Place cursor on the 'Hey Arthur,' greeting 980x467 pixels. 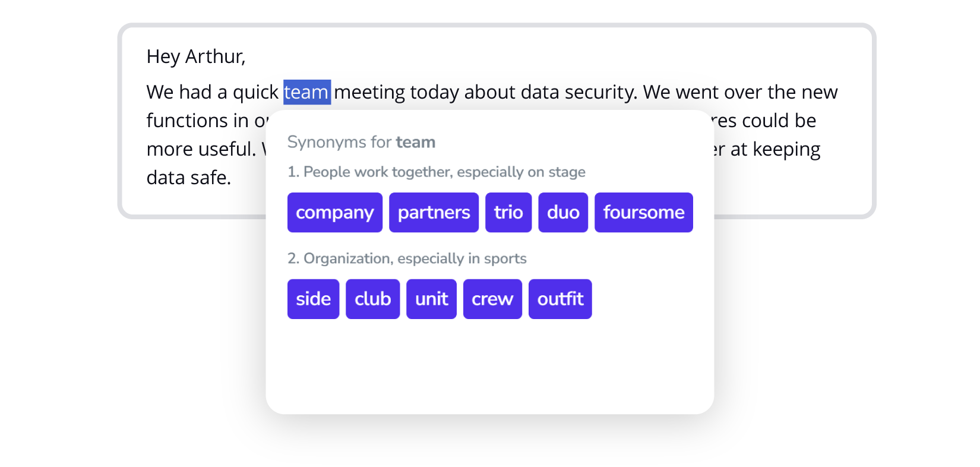point(195,56)
